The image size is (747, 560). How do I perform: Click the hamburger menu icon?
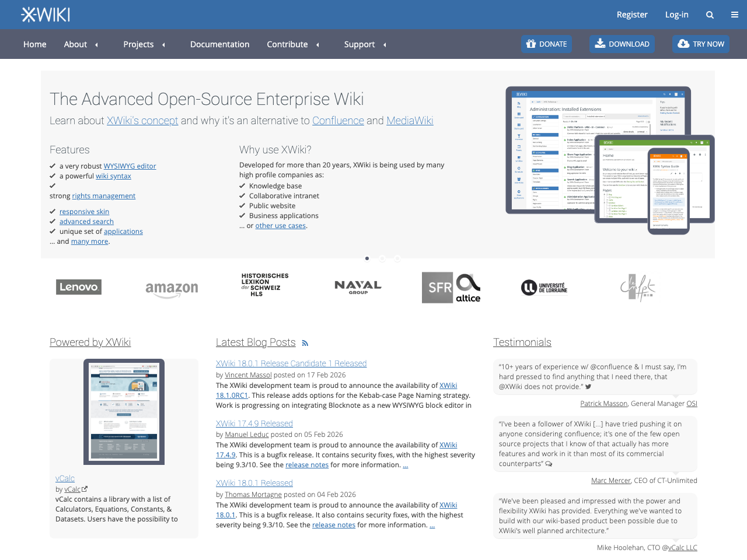[734, 14]
